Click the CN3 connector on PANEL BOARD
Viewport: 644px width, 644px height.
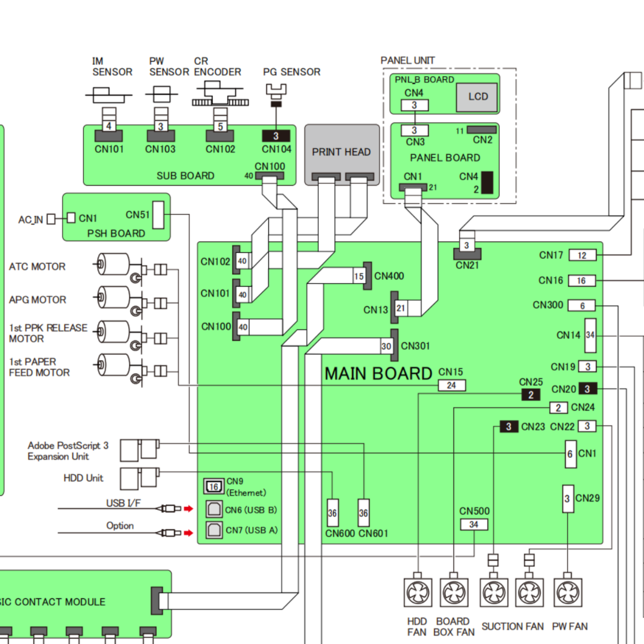414,130
